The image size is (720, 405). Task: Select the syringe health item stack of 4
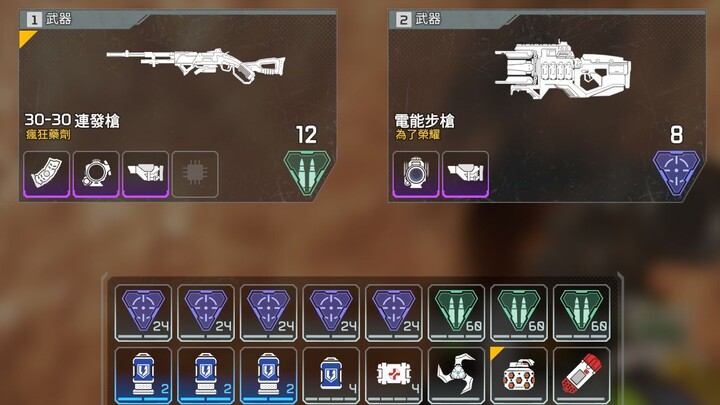394,376
